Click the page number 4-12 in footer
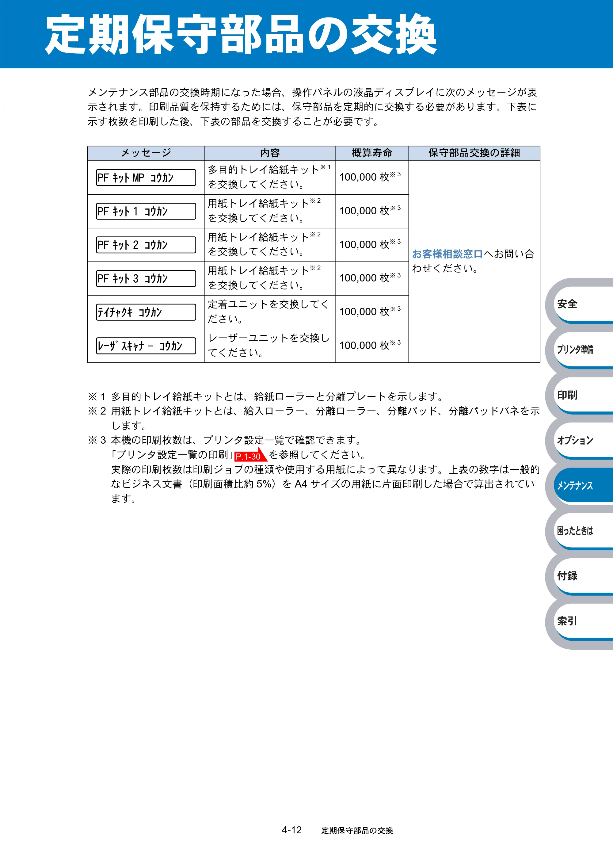This screenshot has height=868, width=613. (292, 830)
